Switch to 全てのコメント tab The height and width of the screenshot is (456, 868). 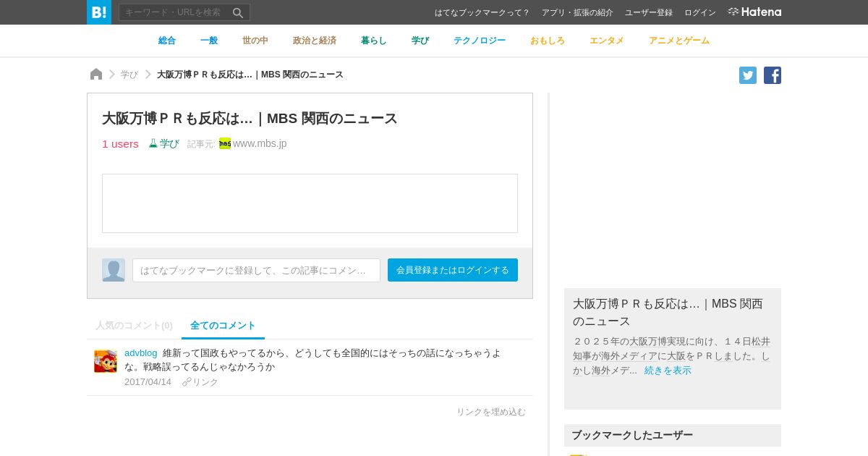click(223, 326)
